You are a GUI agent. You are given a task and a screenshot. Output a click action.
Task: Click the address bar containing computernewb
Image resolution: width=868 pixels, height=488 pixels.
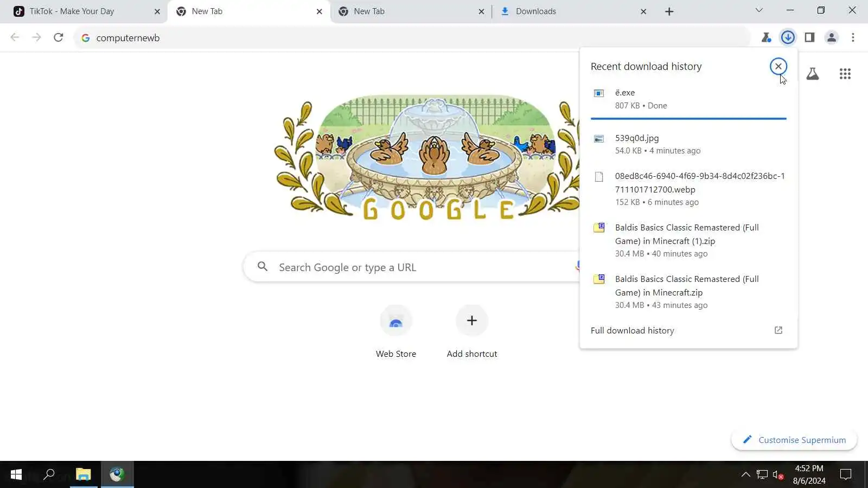412,38
